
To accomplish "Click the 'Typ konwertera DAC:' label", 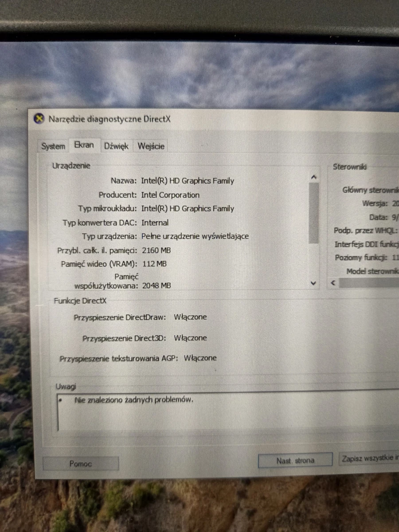I will pos(100,223).
